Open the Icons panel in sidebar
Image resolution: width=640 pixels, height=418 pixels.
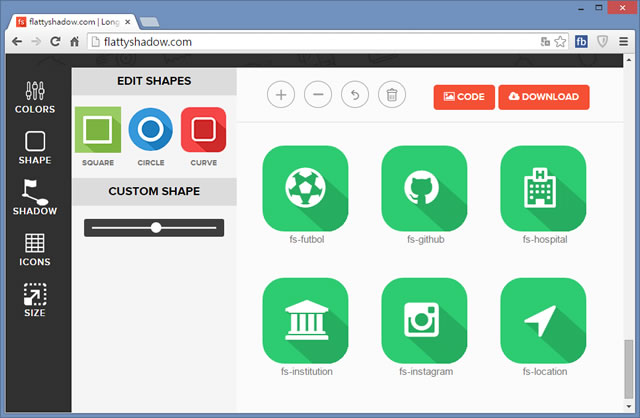tap(35, 249)
